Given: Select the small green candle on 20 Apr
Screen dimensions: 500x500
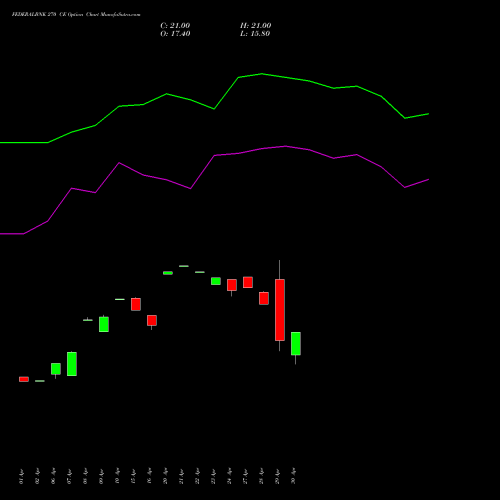Looking at the screenshot, I should click(x=168, y=273).
